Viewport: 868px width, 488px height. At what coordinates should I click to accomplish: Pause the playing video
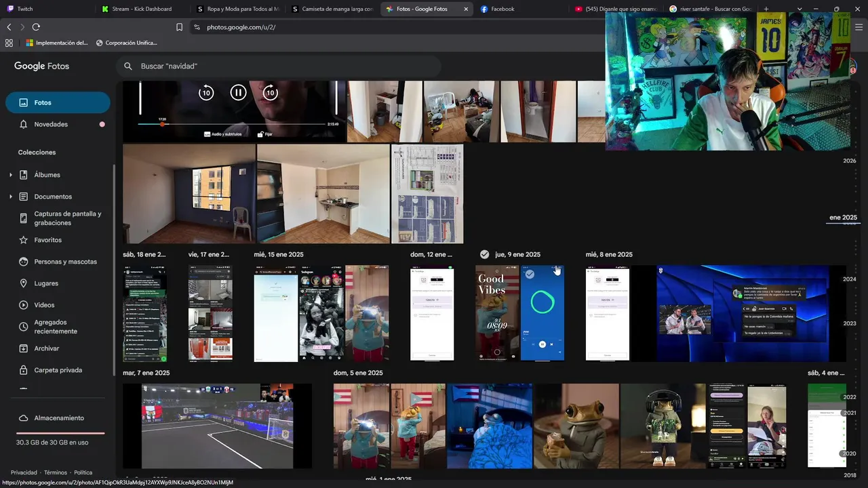click(x=238, y=93)
